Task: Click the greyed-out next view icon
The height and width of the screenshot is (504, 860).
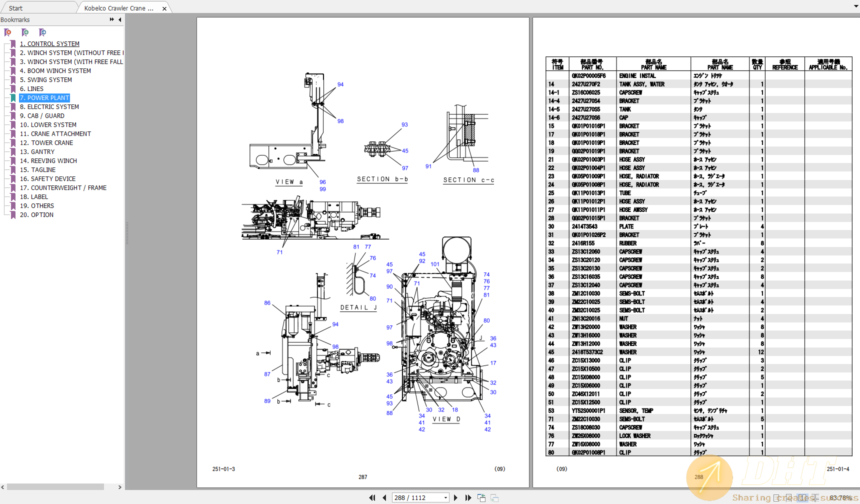Action: 494,497
